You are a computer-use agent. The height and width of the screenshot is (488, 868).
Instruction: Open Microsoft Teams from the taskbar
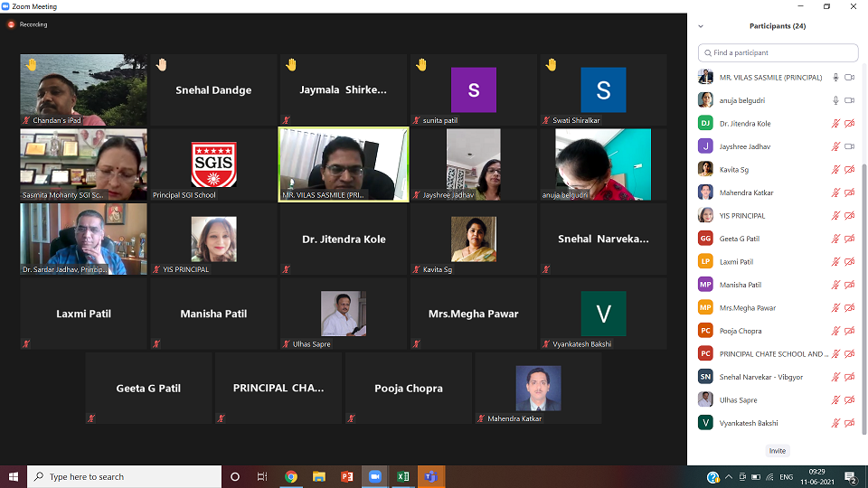click(x=431, y=476)
